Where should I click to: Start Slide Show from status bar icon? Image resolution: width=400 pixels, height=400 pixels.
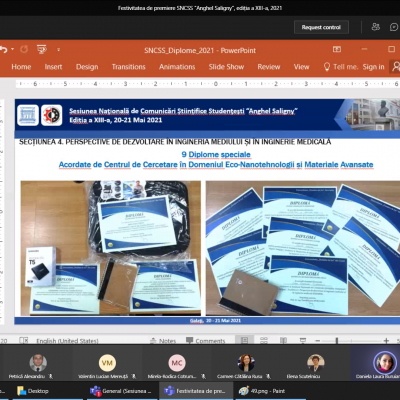tap(303, 340)
